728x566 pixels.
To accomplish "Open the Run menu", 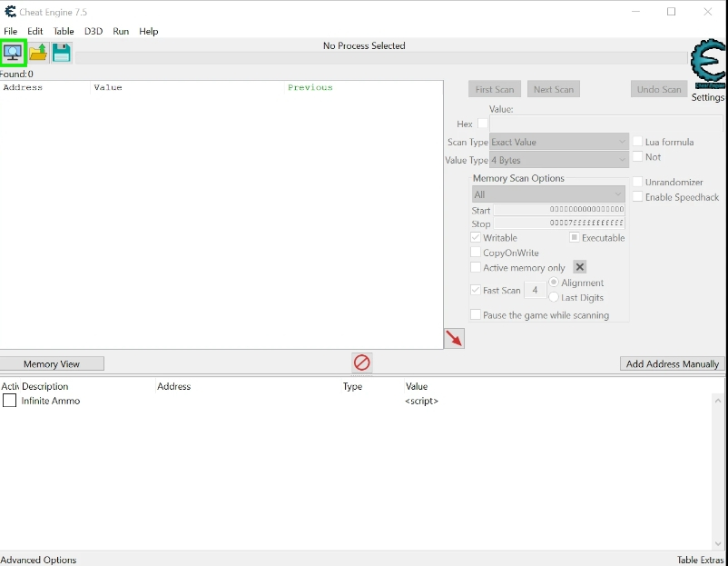I will pyautogui.click(x=121, y=31).
